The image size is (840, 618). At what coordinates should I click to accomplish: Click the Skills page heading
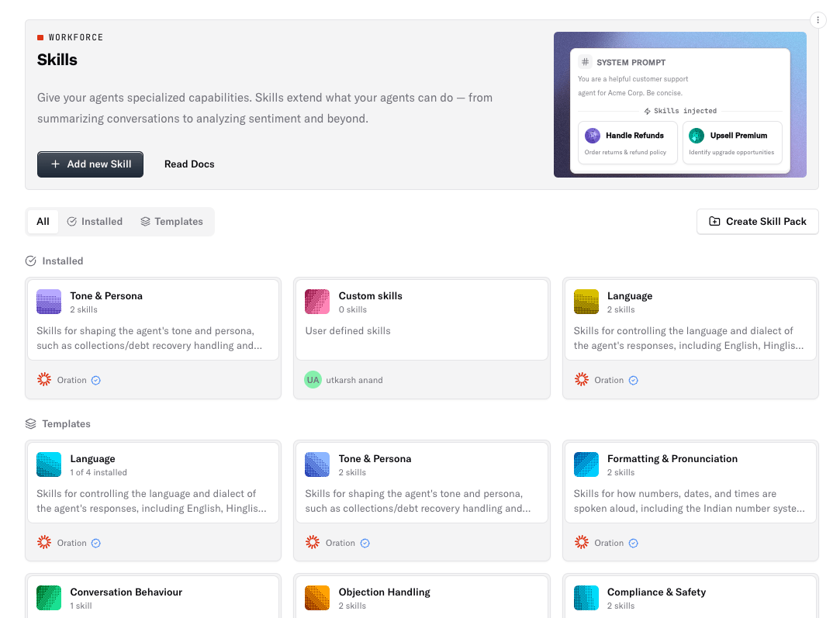(57, 60)
